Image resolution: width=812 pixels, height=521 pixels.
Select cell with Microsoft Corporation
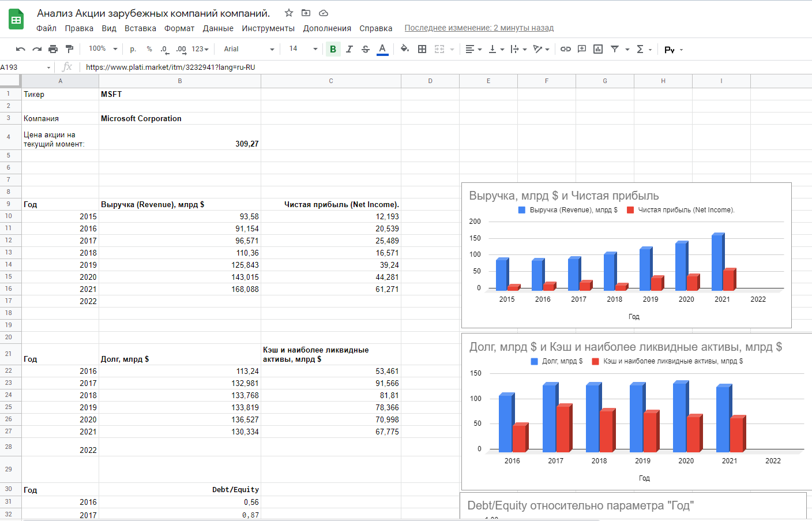[x=179, y=118]
